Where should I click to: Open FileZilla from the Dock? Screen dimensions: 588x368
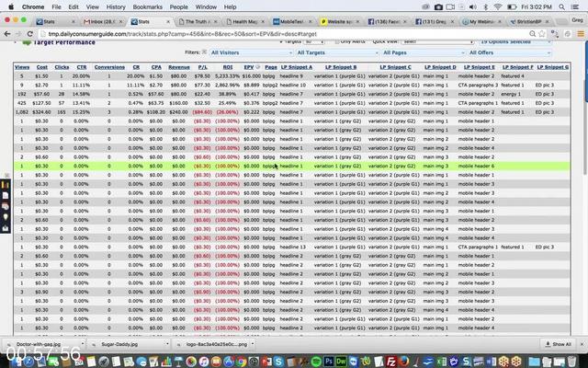(390, 362)
